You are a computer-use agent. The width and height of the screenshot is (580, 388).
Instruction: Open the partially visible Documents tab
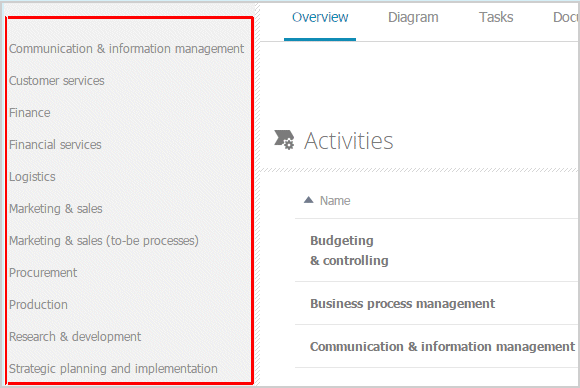[x=566, y=17]
